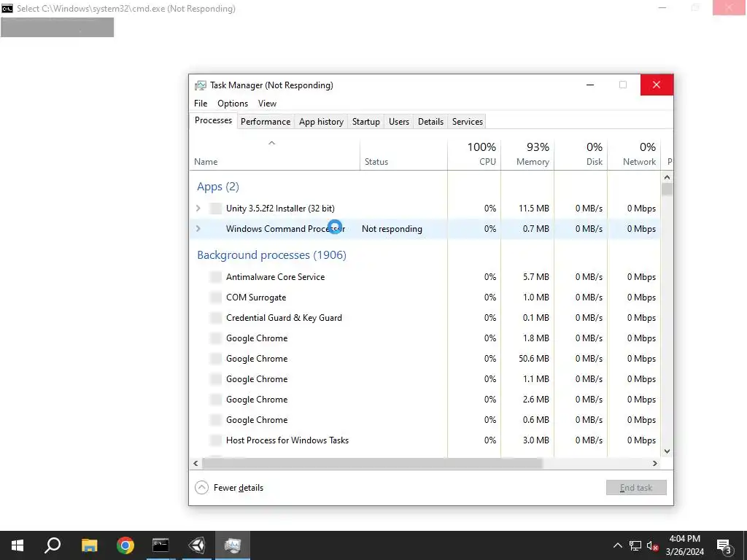747x560 pixels.
Task: Select the Processes tab
Action: (213, 120)
